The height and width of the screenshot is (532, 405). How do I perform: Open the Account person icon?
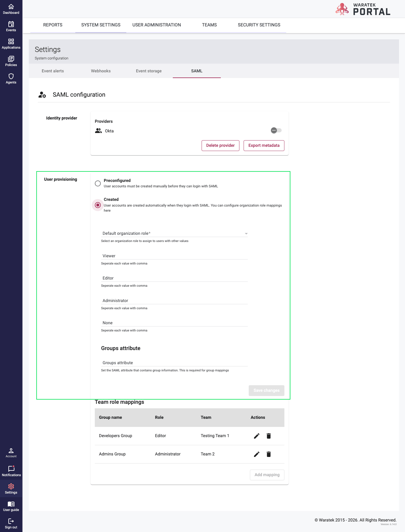[11, 451]
